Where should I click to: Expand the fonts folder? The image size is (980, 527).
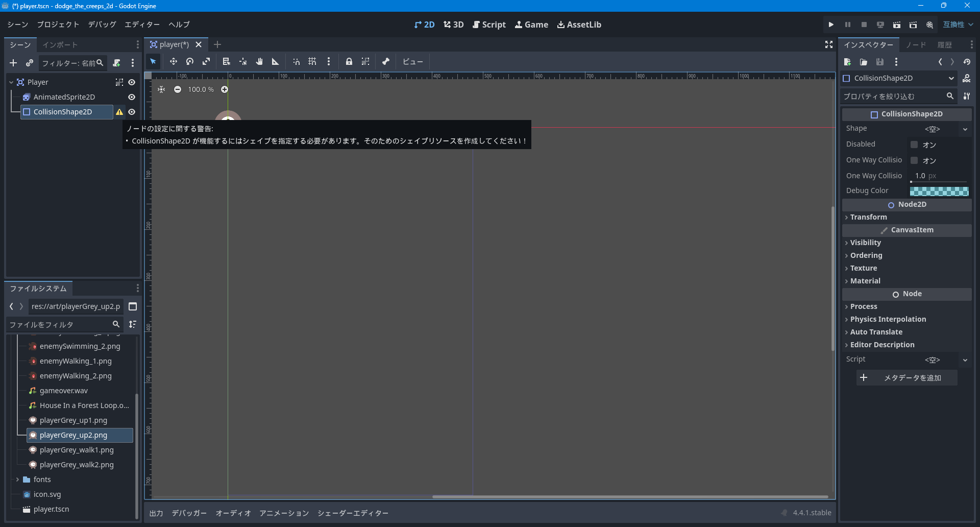point(17,480)
